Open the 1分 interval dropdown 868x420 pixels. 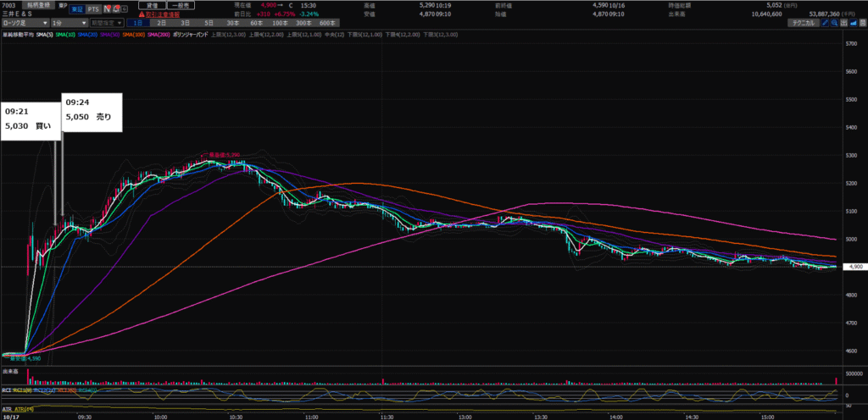click(68, 24)
